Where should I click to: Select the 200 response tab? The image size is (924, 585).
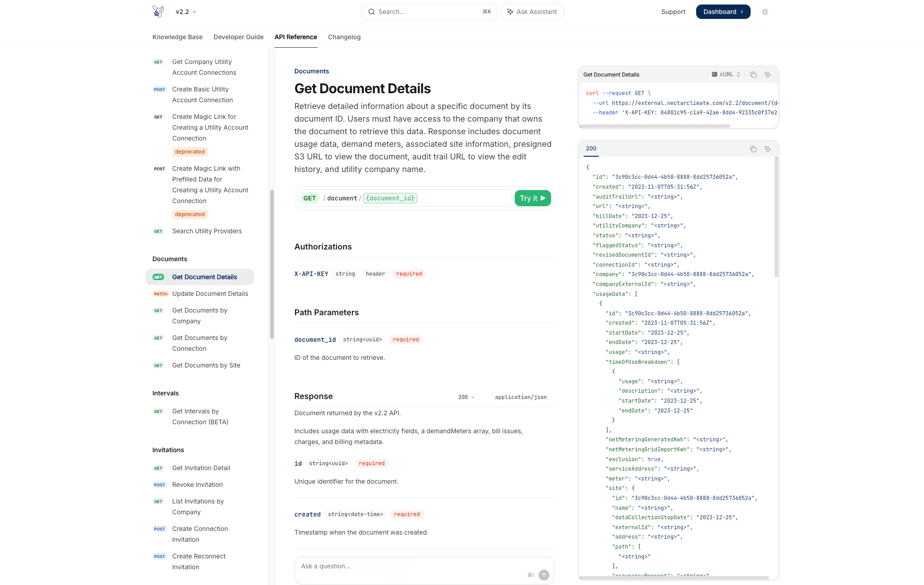point(591,149)
